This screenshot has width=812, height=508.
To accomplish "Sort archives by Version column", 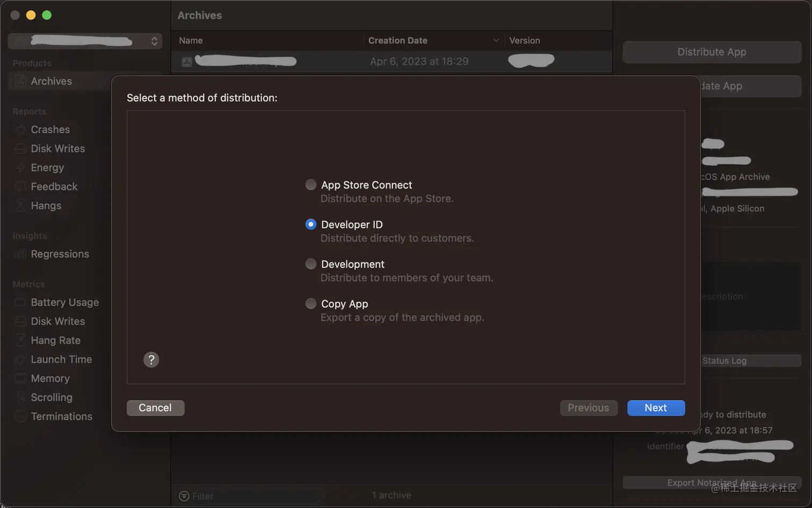I will [x=525, y=40].
